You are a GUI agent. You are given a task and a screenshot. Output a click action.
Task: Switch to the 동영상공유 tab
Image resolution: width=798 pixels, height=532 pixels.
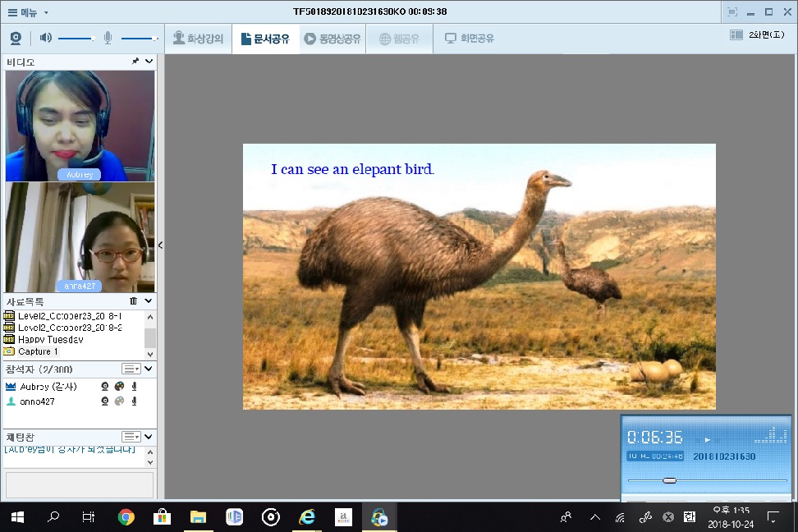[332, 39]
